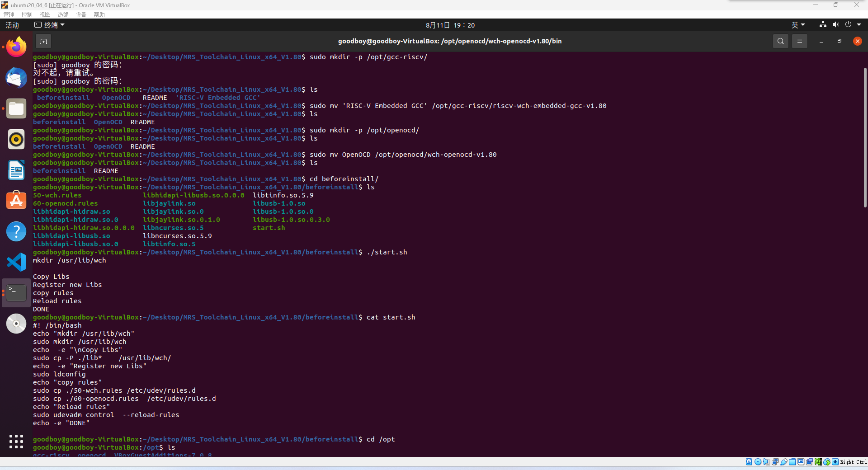
Task: Click the terminal search icon
Action: [x=780, y=41]
